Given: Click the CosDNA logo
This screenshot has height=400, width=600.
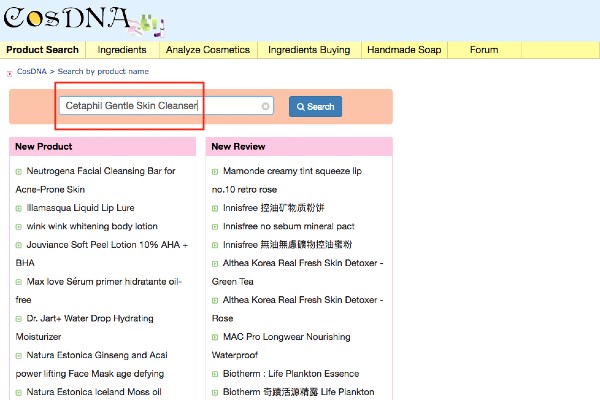Looking at the screenshot, I should click(x=84, y=21).
